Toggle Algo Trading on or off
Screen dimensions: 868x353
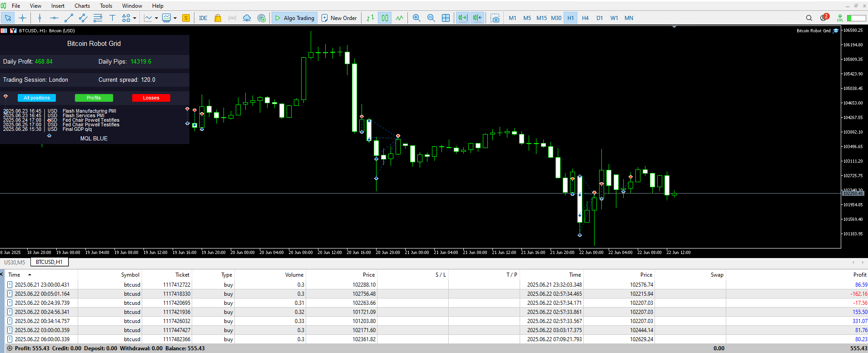pyautogui.click(x=294, y=18)
